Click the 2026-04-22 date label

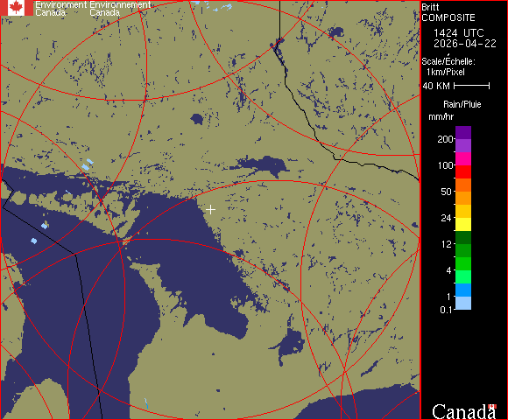tap(465, 44)
